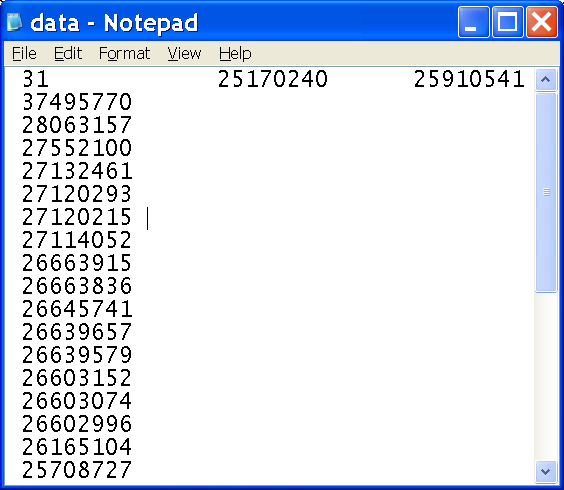Open the View menu
Image resolution: width=564 pixels, height=490 pixels.
(x=184, y=54)
